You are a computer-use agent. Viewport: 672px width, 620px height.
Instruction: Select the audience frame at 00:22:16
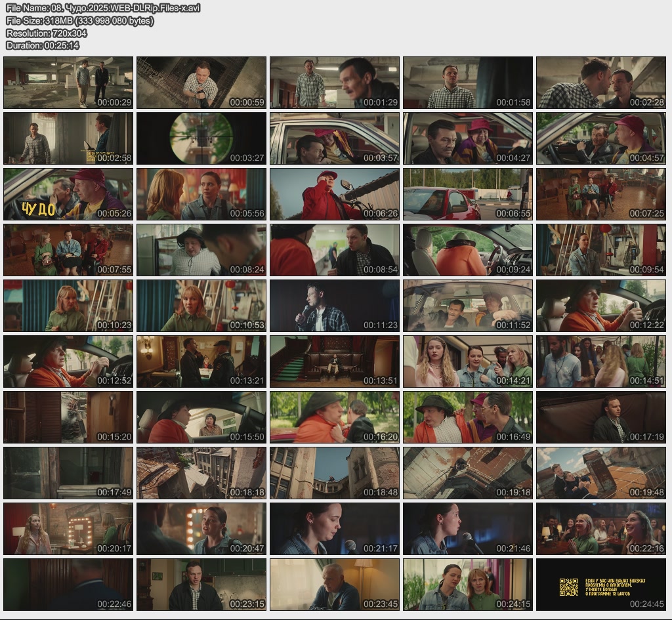(600, 529)
